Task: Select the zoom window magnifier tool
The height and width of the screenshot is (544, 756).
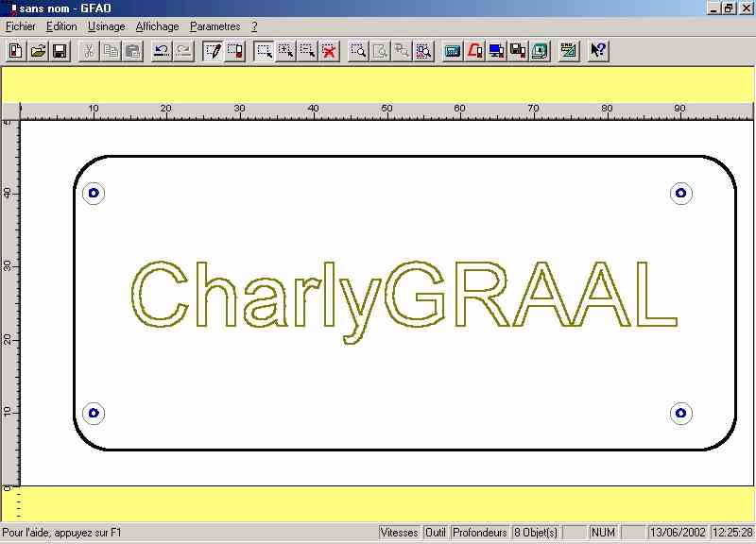Action: (358, 51)
